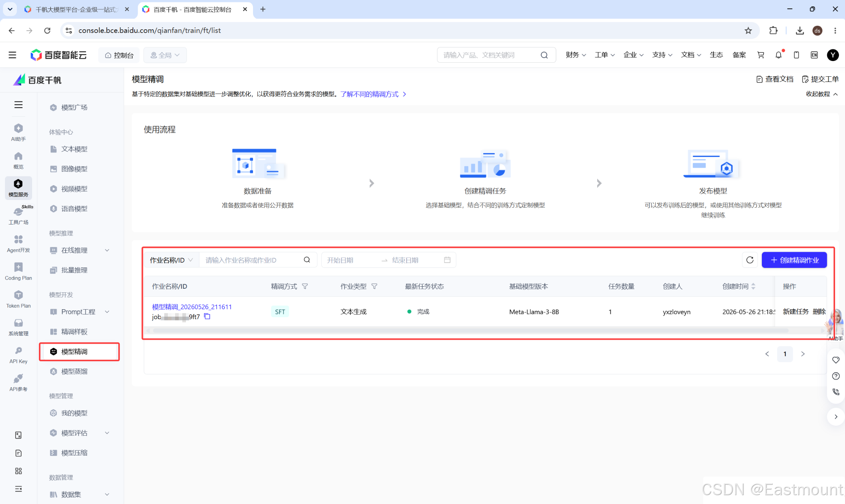Image resolution: width=845 pixels, height=504 pixels.
Task: Open the help question-mark floating icon
Action: (836, 376)
